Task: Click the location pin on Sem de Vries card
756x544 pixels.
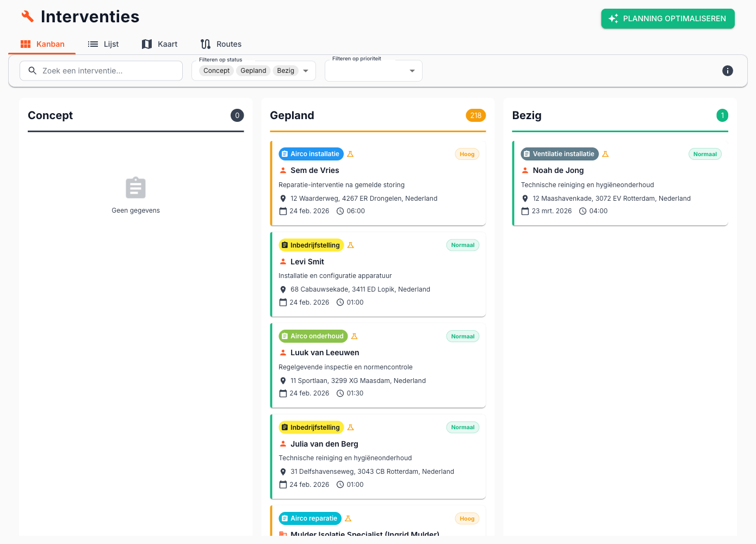Action: coord(283,198)
